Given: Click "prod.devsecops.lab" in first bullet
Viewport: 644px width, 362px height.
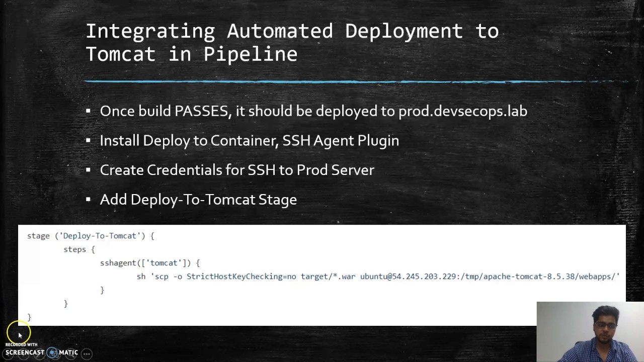Looking at the screenshot, I should [x=463, y=111].
